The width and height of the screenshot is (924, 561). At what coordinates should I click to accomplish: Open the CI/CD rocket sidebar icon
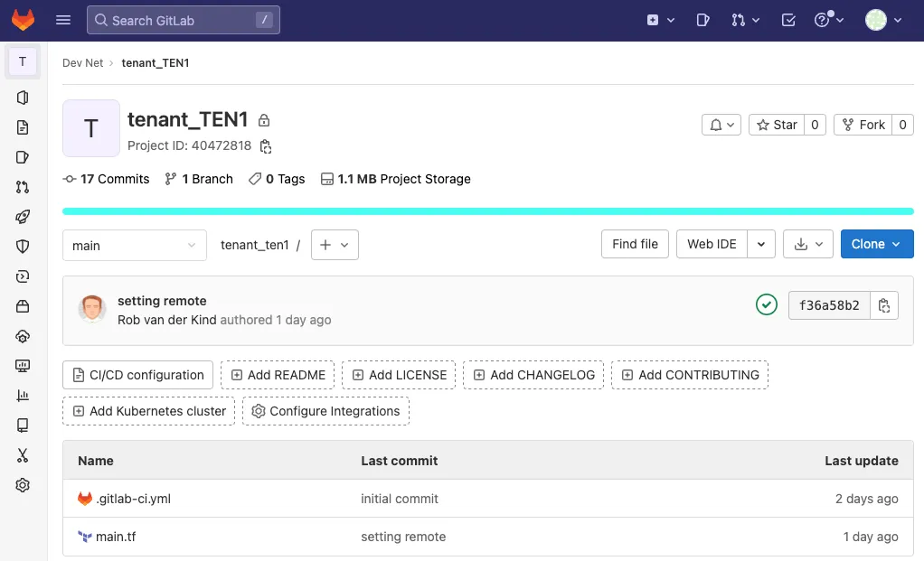(x=23, y=217)
